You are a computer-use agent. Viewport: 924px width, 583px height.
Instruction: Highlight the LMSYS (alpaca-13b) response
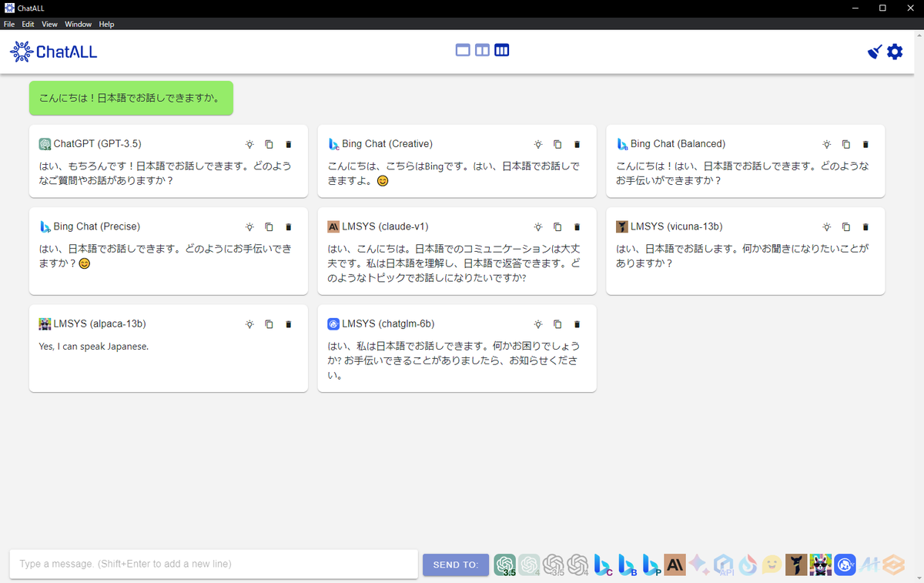(x=249, y=324)
